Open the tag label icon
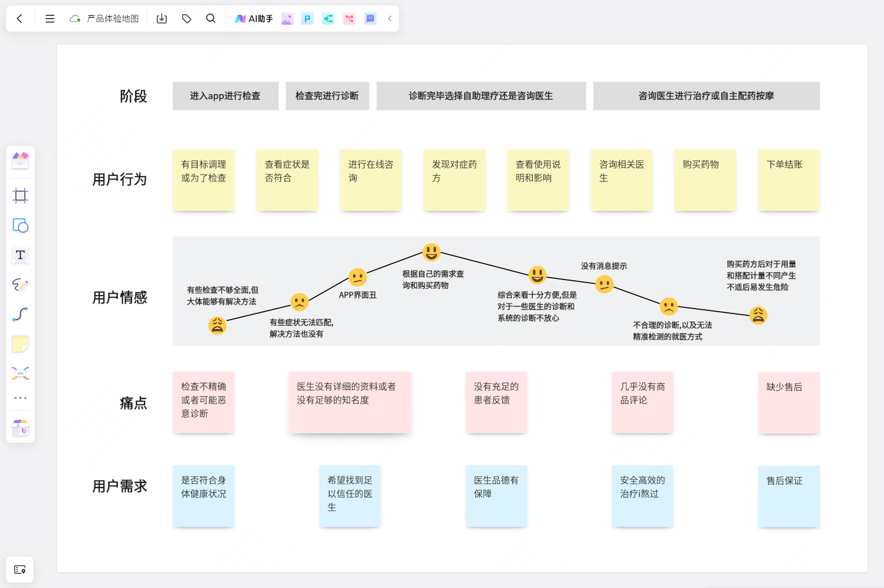The height and width of the screenshot is (588, 884). pyautogui.click(x=186, y=19)
